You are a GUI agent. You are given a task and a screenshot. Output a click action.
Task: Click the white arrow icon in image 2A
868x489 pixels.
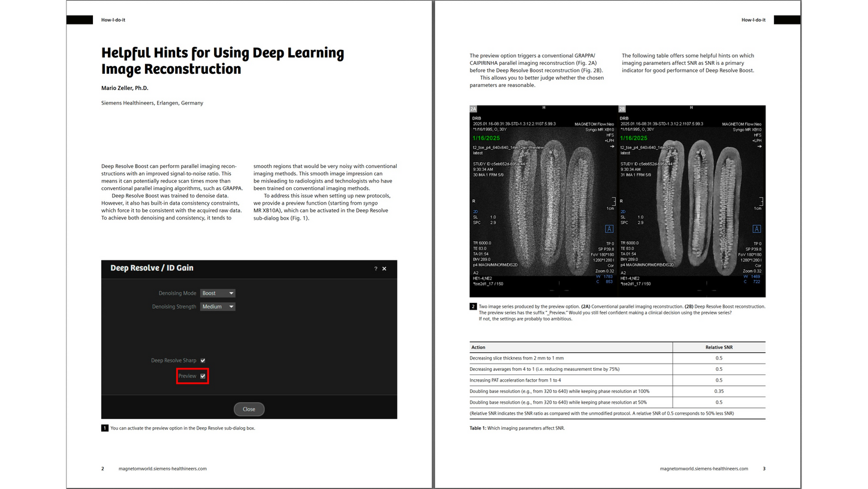pyautogui.click(x=611, y=146)
